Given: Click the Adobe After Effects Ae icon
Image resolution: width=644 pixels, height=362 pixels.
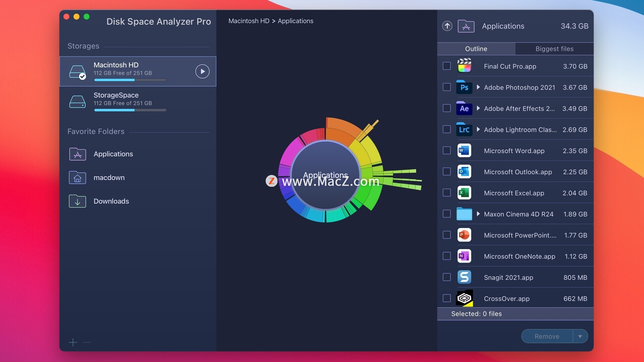Looking at the screenshot, I should 465,108.
